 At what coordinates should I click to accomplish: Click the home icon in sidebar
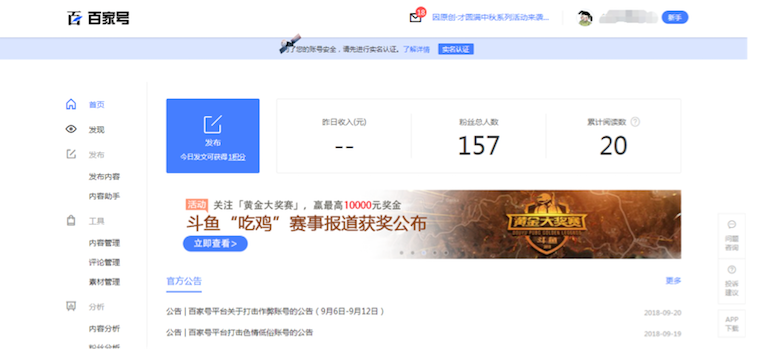[x=71, y=104]
